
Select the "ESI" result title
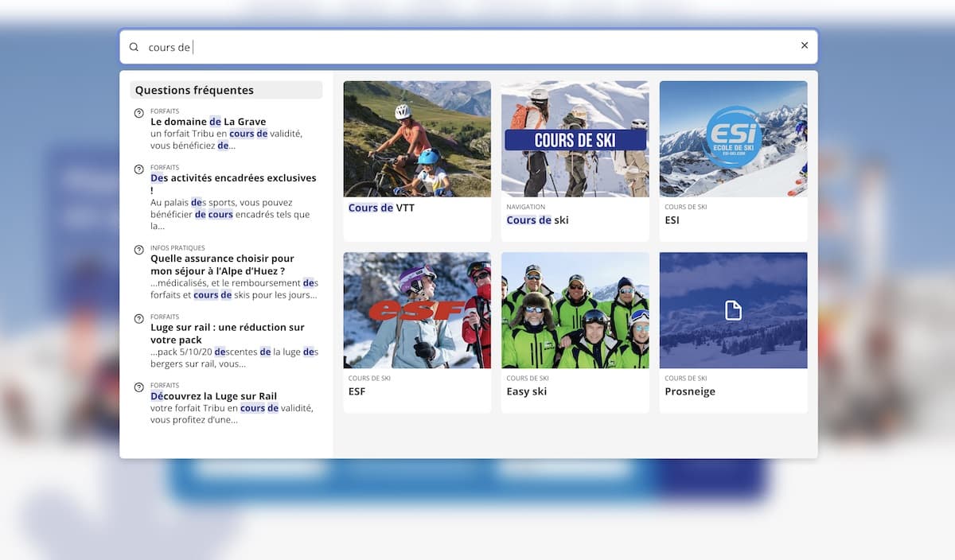coord(672,220)
